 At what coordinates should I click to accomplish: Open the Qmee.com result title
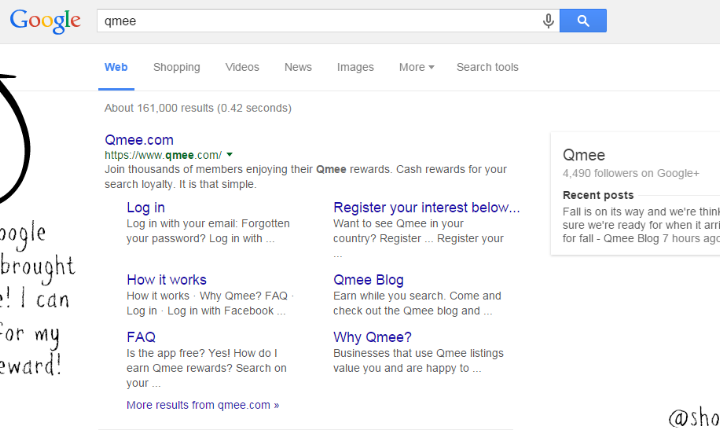[x=139, y=140]
